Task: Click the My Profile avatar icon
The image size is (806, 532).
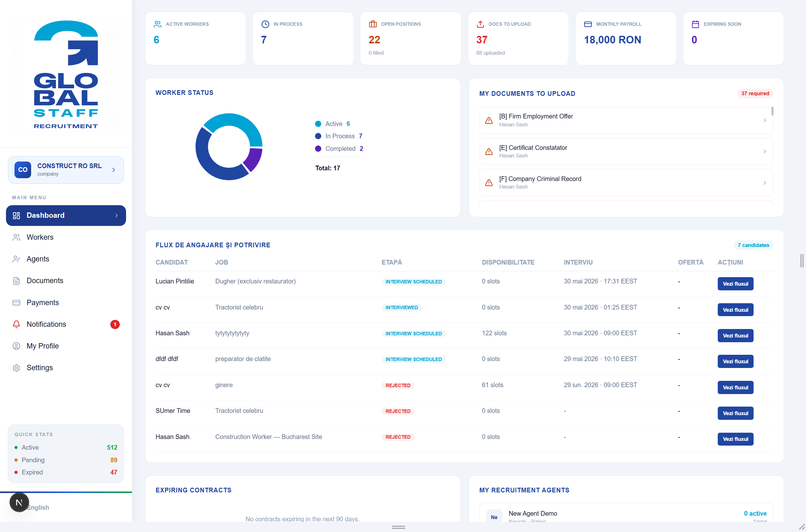Action: (16, 346)
